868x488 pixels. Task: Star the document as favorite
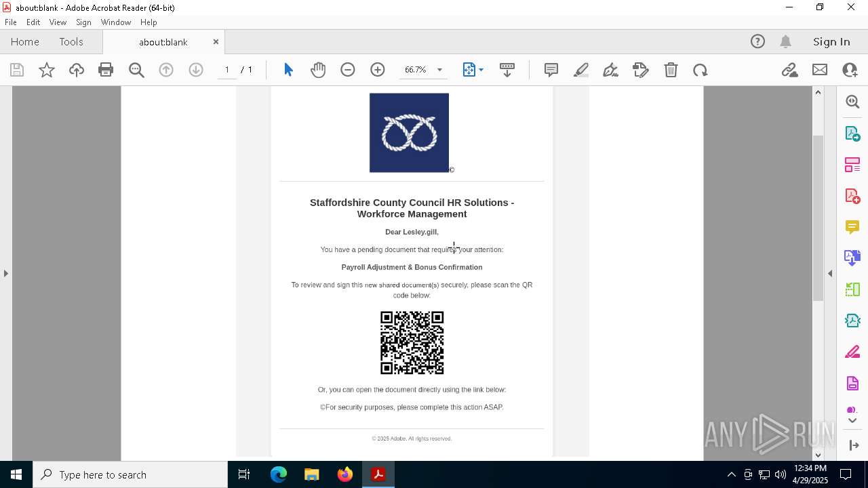click(x=47, y=70)
